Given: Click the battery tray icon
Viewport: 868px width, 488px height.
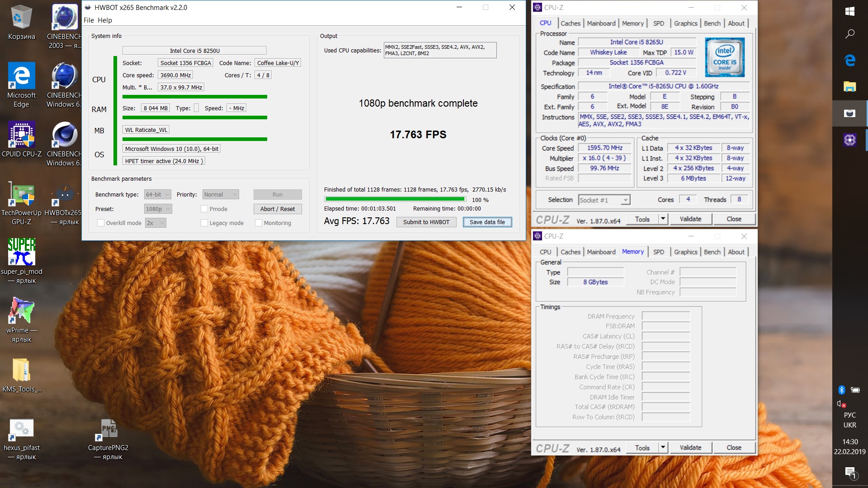Looking at the screenshot, I should (855, 389).
